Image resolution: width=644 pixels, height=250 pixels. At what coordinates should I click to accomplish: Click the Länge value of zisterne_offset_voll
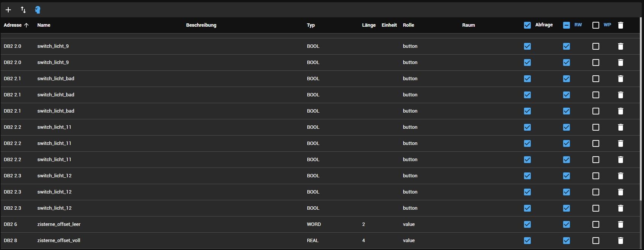[363, 241]
